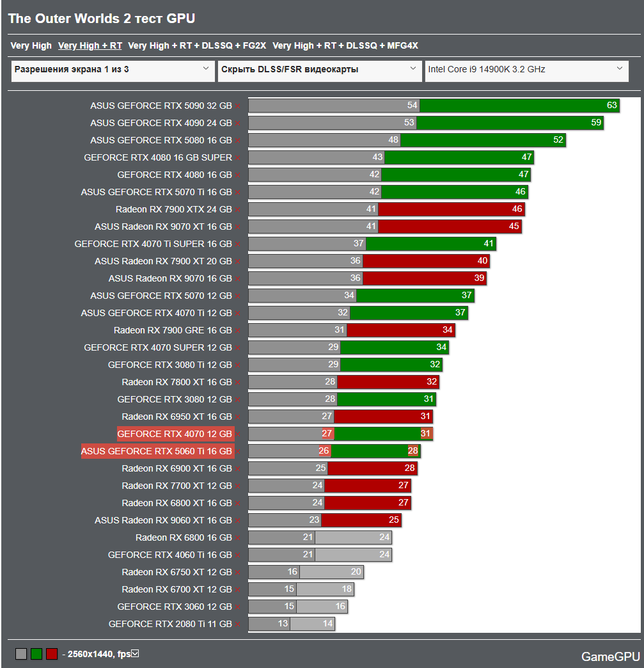
Task: Remove GEFORCE RTX 4080 16 GB SUPER via red x
Action: tap(238, 158)
